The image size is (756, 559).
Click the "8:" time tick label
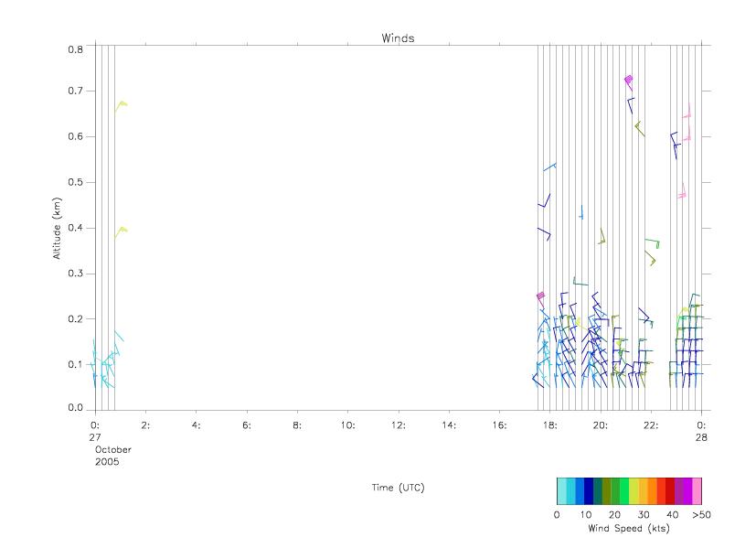tap(297, 425)
